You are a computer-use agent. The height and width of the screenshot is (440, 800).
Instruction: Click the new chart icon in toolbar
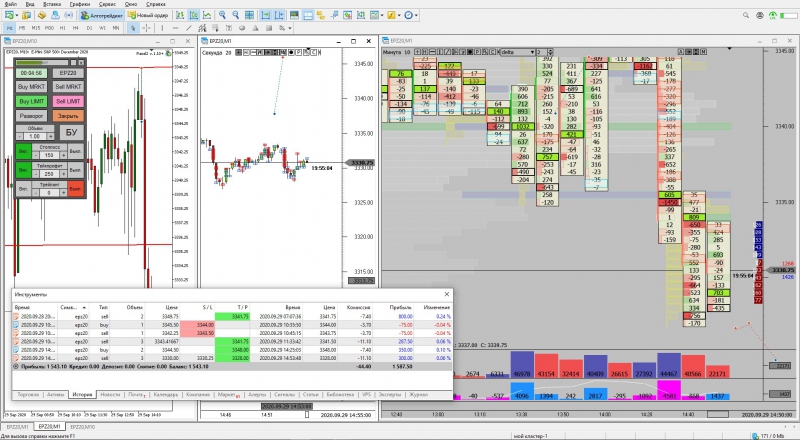click(x=9, y=15)
